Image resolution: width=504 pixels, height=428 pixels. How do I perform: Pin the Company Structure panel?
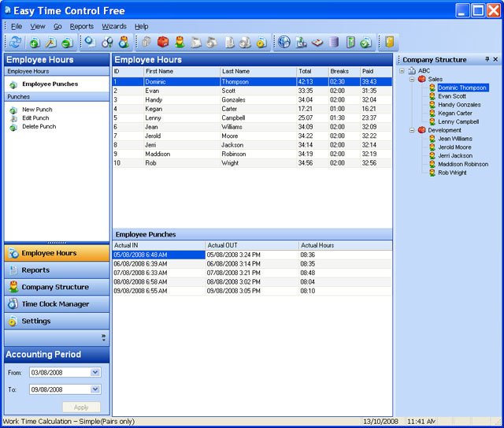487,60
